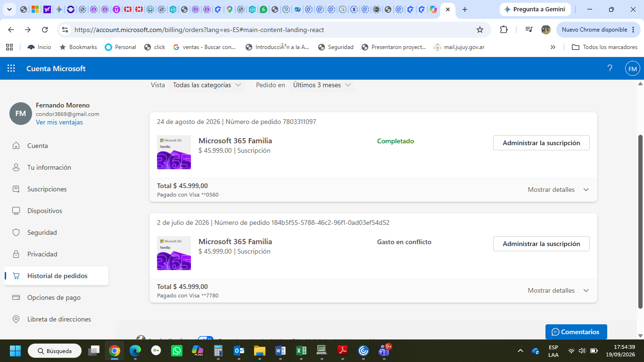Image resolution: width=644 pixels, height=362 pixels.
Task: Open WhatsApp from the taskbar
Action: coord(177,351)
